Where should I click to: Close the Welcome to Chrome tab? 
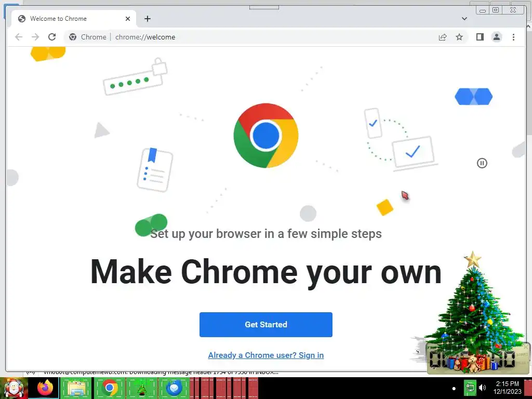point(128,19)
